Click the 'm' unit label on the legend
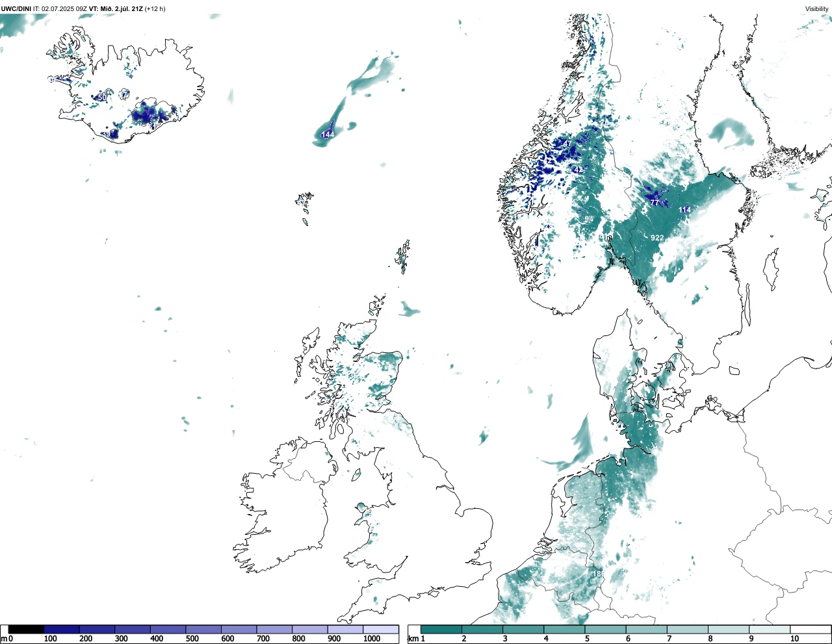The width and height of the screenshot is (832, 644). coord(4,639)
